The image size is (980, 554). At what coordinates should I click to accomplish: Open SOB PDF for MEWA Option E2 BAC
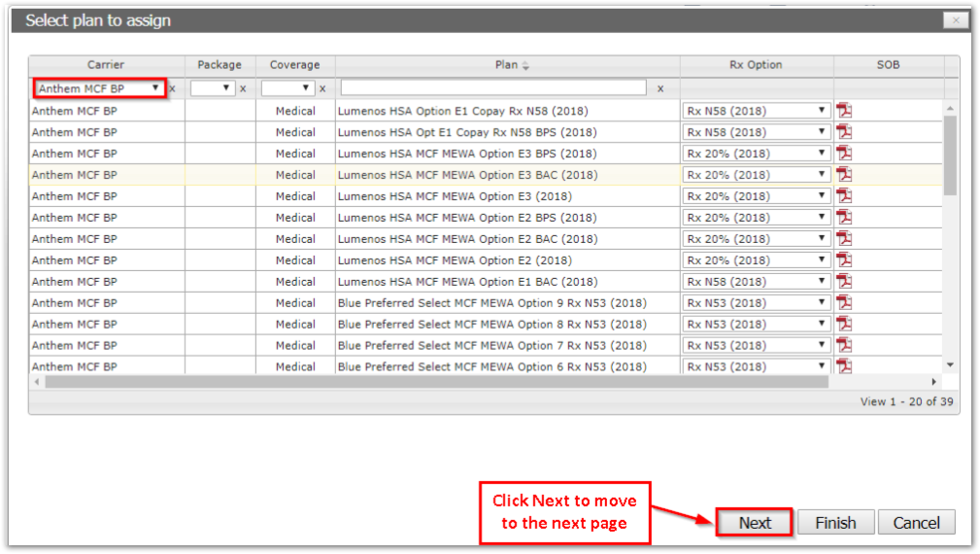pyautogui.click(x=844, y=238)
